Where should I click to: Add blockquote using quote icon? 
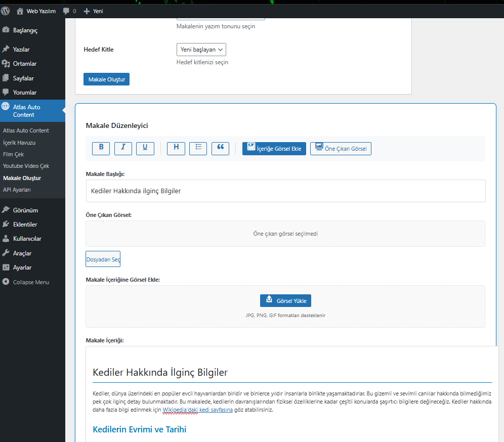click(x=220, y=148)
